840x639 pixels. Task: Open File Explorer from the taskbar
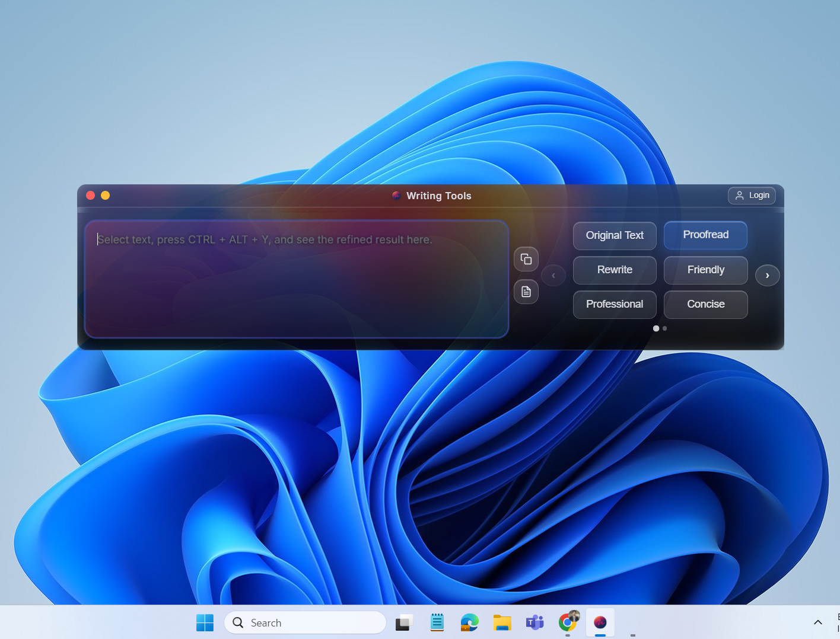(502, 622)
